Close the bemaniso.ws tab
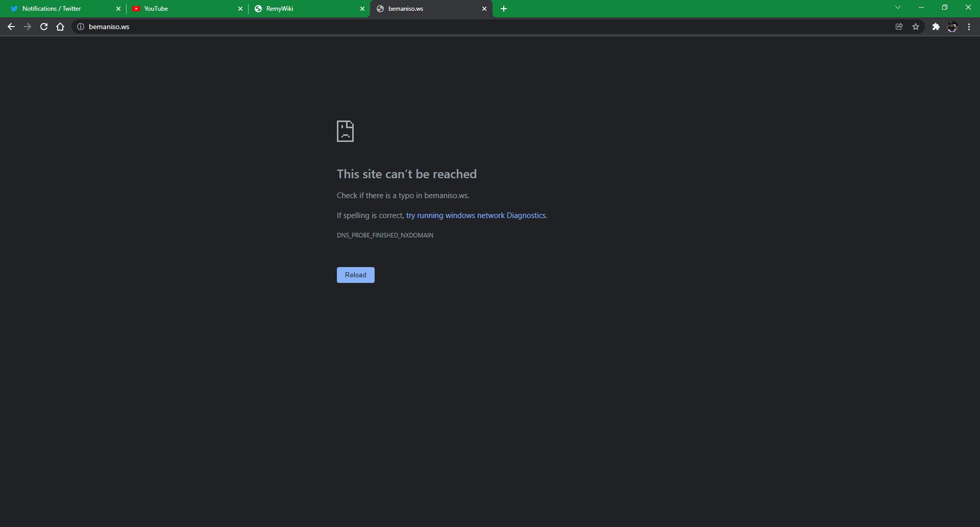Image resolution: width=980 pixels, height=527 pixels. coord(484,9)
